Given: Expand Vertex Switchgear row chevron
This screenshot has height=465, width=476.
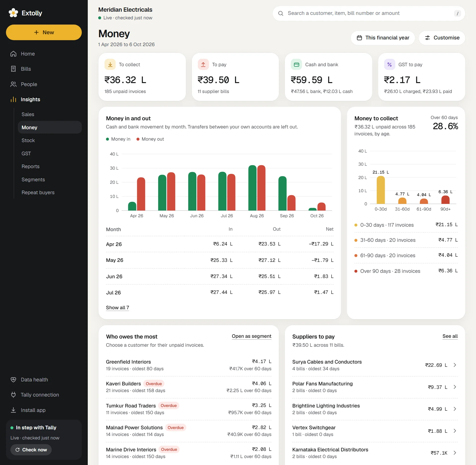Looking at the screenshot, I should point(455,431).
